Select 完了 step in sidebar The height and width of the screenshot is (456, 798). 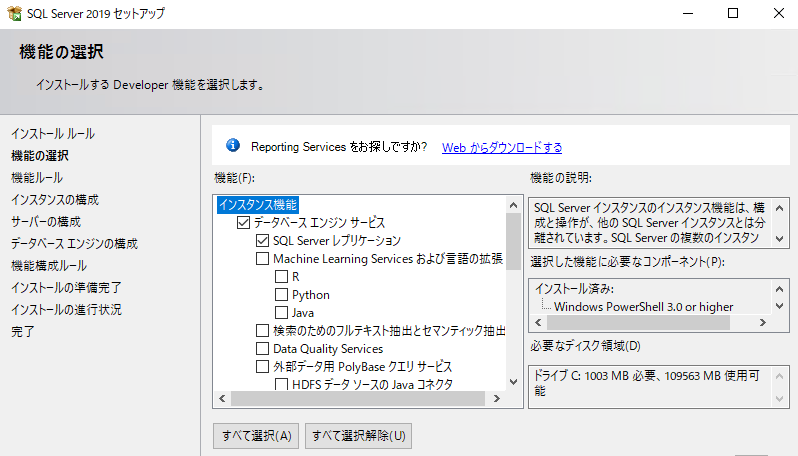pyautogui.click(x=22, y=331)
